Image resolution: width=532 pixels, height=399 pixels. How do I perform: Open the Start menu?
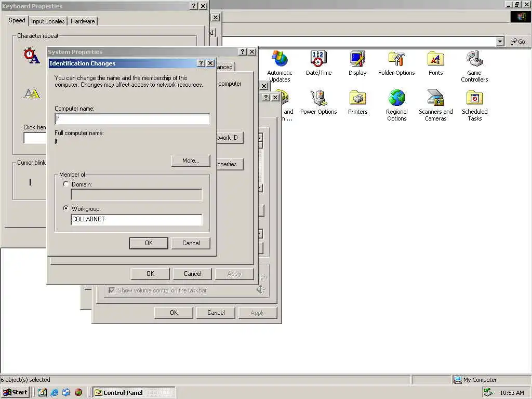pos(15,393)
